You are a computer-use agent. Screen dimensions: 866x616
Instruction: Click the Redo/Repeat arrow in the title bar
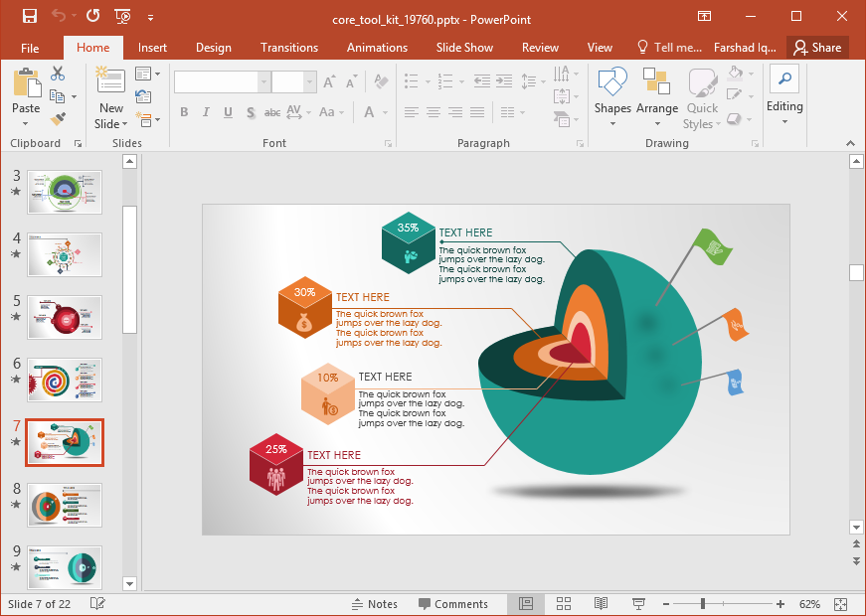[92, 16]
